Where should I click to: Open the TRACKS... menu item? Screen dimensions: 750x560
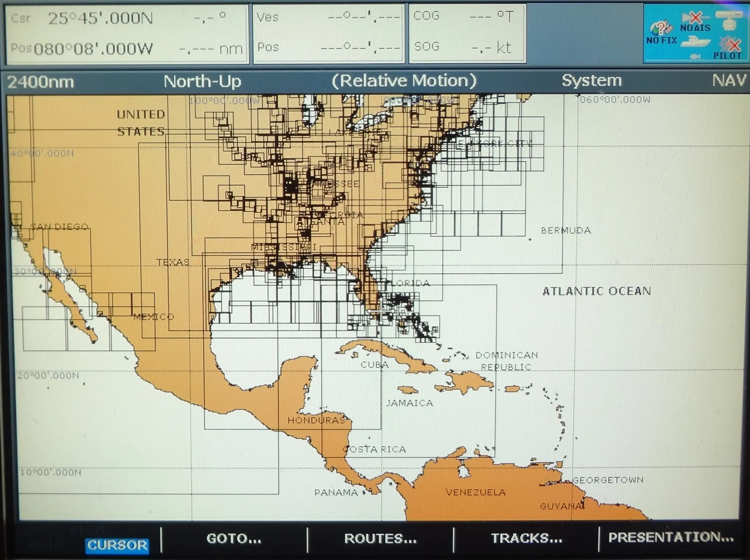pyautogui.click(x=526, y=539)
